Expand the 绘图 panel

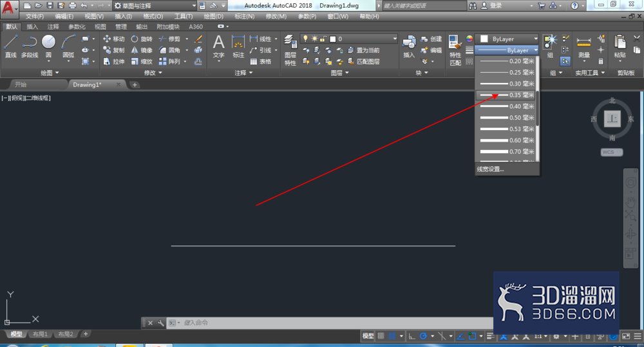coord(50,73)
